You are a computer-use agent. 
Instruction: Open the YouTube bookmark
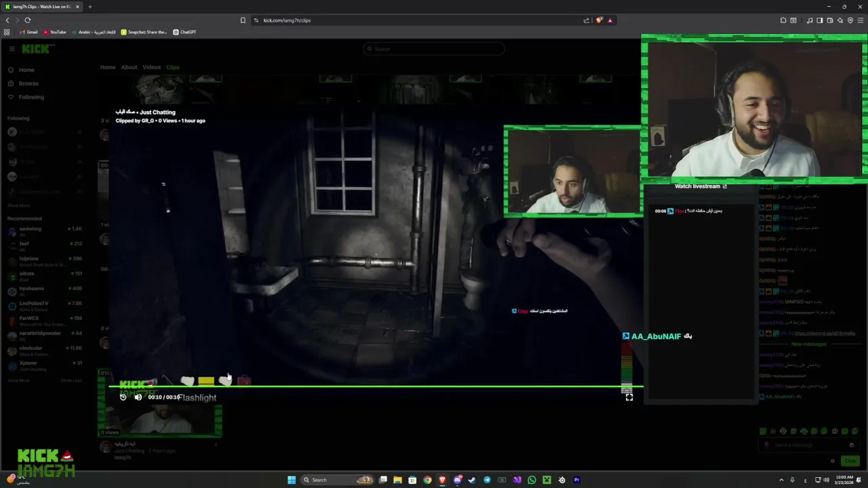55,32
